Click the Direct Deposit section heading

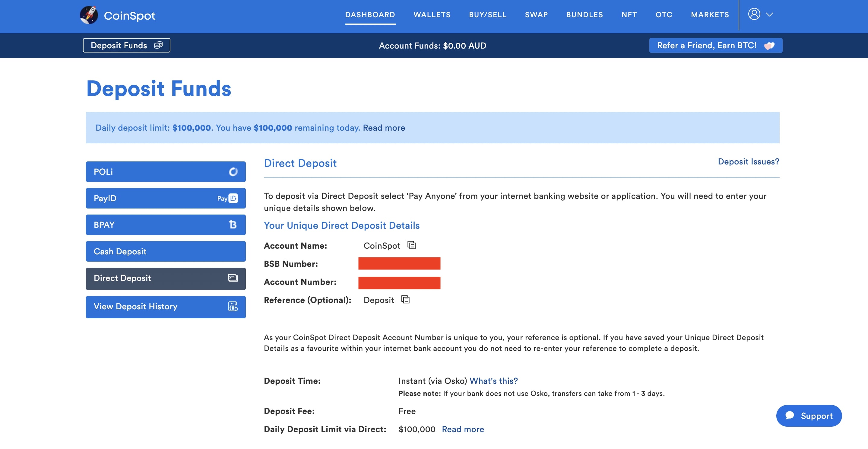pyautogui.click(x=300, y=163)
